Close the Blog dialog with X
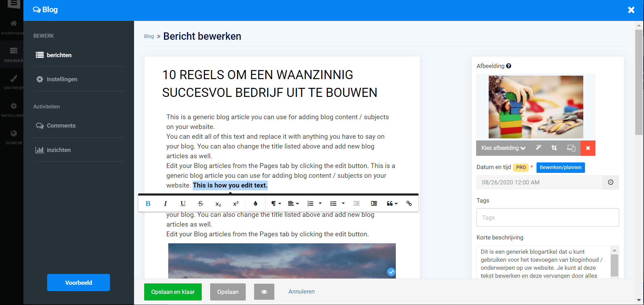644x305 pixels. click(x=631, y=10)
